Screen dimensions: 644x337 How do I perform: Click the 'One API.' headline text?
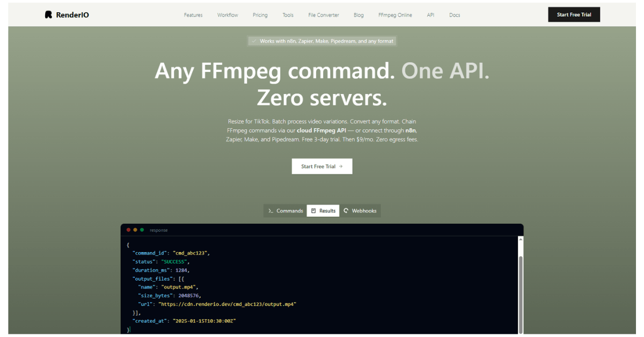click(x=445, y=71)
